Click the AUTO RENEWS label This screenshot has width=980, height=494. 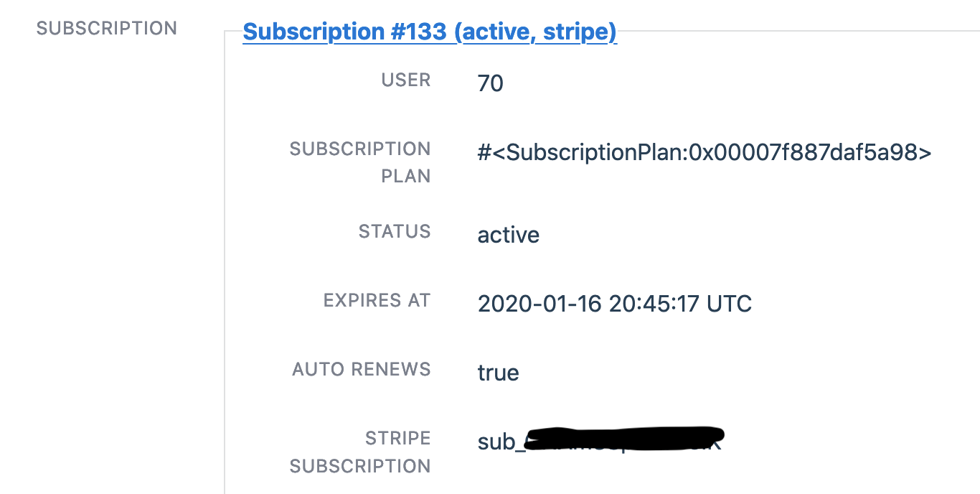(361, 369)
